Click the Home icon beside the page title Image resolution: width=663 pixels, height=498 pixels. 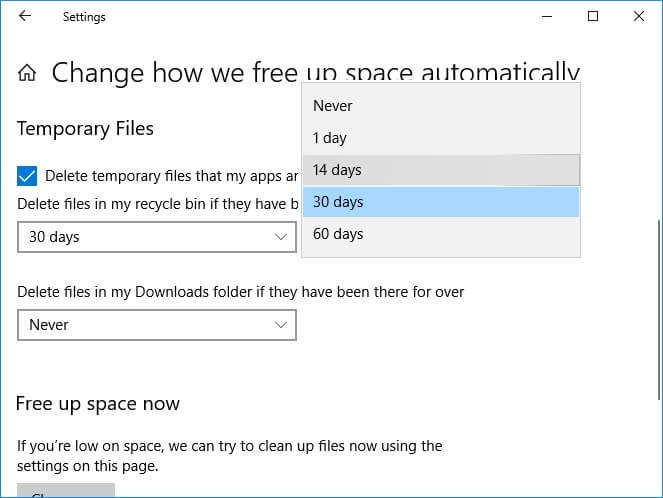pos(28,73)
